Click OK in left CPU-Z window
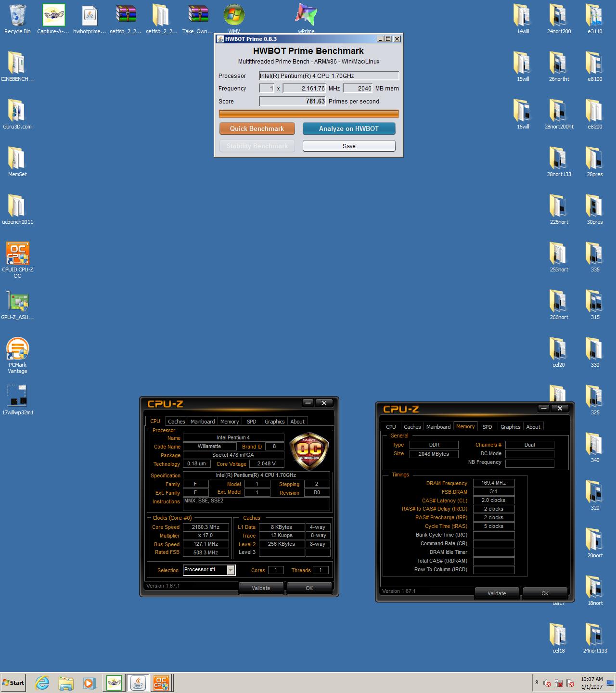This screenshot has height=693, width=616. (309, 588)
